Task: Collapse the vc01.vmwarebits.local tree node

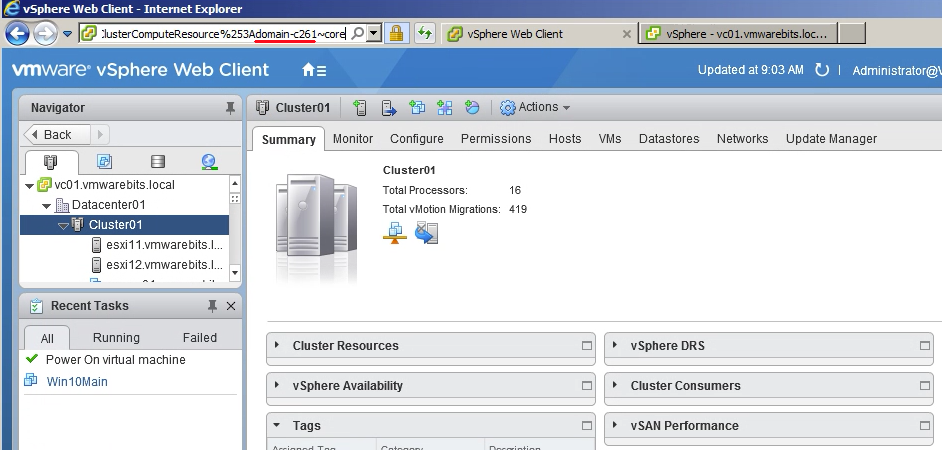Action: [x=29, y=186]
